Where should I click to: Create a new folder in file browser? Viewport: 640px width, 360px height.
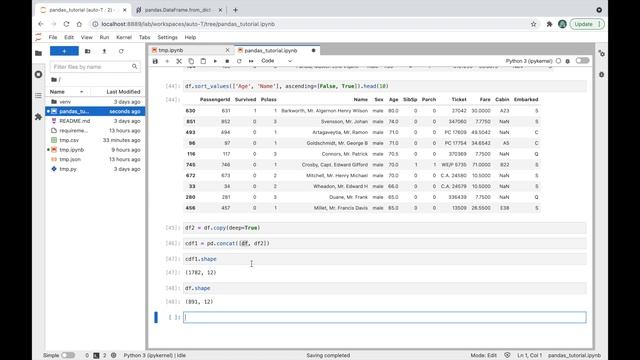(87, 51)
